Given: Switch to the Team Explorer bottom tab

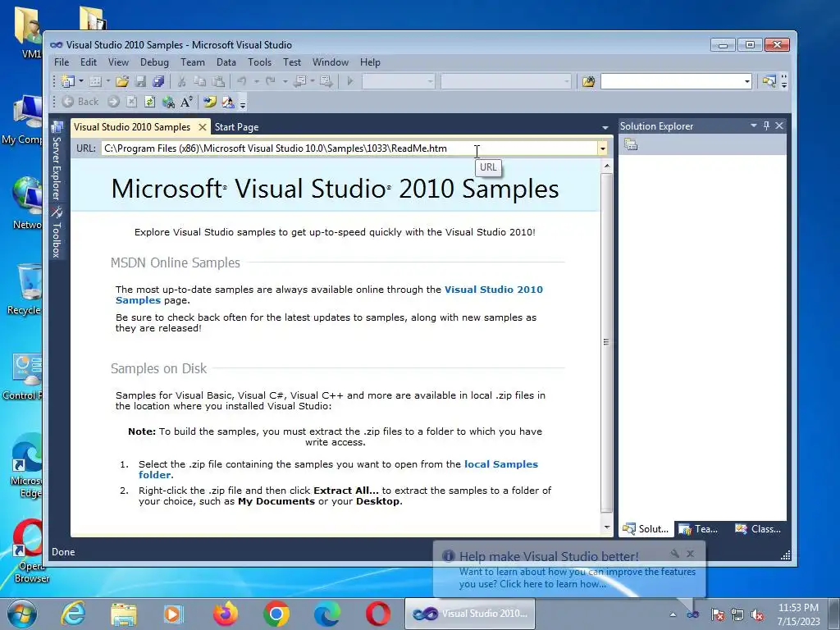Looking at the screenshot, I should (698, 529).
